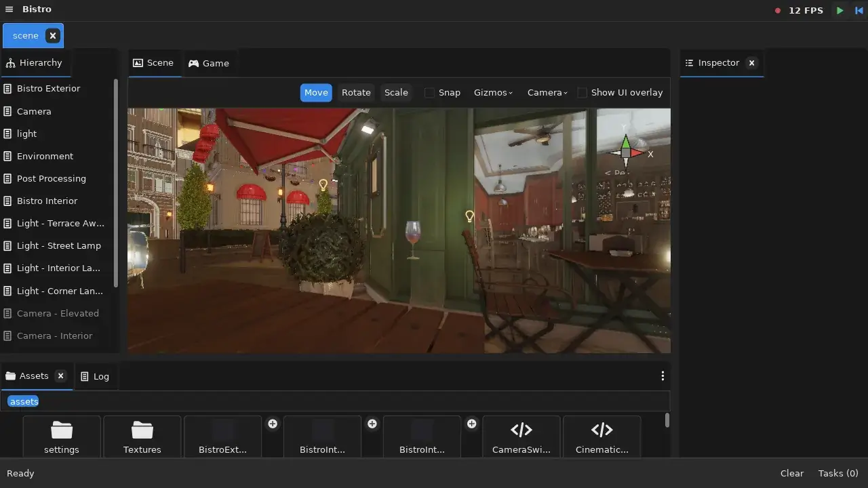Open the CameraSwi... script asset
Image resolution: width=868 pixels, height=488 pixels.
[x=521, y=436]
